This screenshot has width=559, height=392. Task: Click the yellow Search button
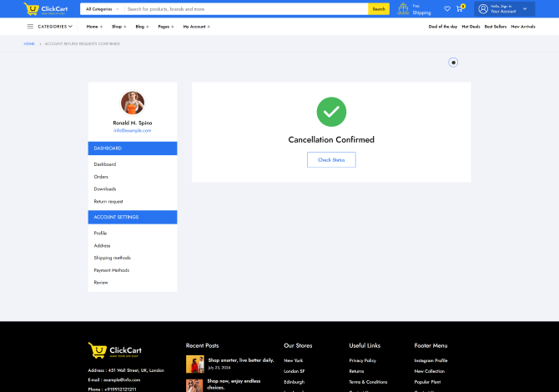click(x=379, y=9)
